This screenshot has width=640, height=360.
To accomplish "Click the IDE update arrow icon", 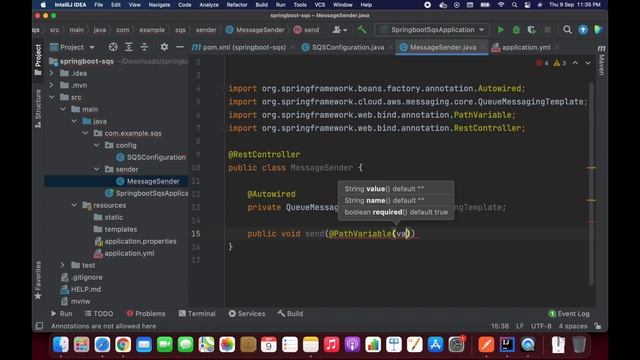I will [583, 30].
